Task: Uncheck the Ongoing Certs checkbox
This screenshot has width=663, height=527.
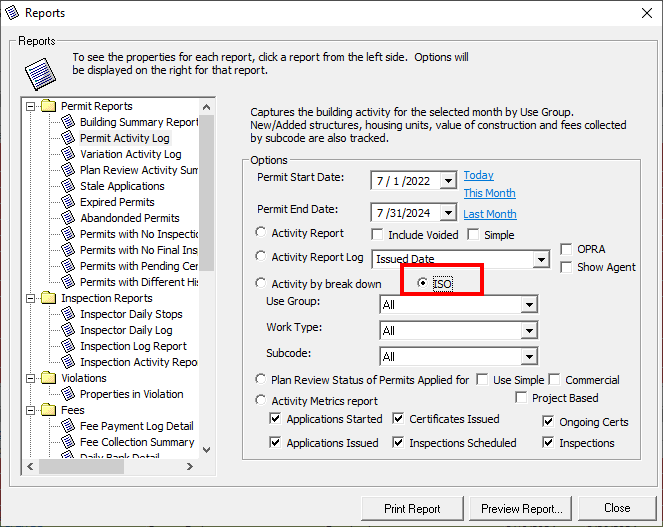Action: (548, 421)
